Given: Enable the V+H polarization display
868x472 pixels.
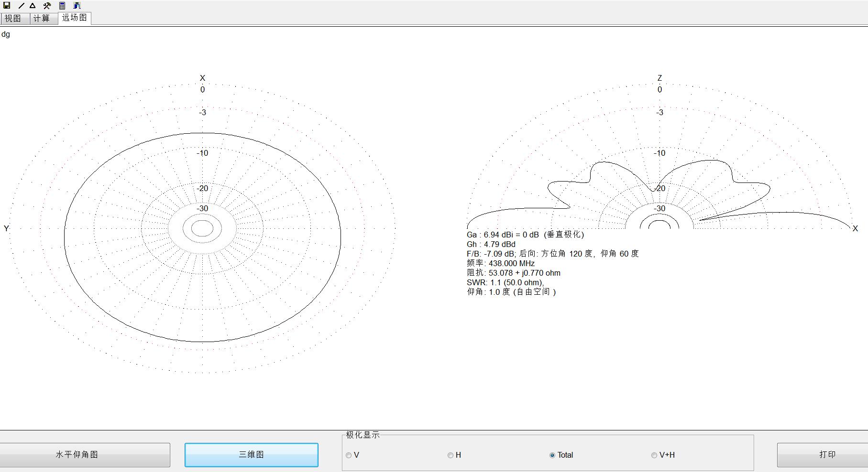Looking at the screenshot, I should [x=654, y=455].
